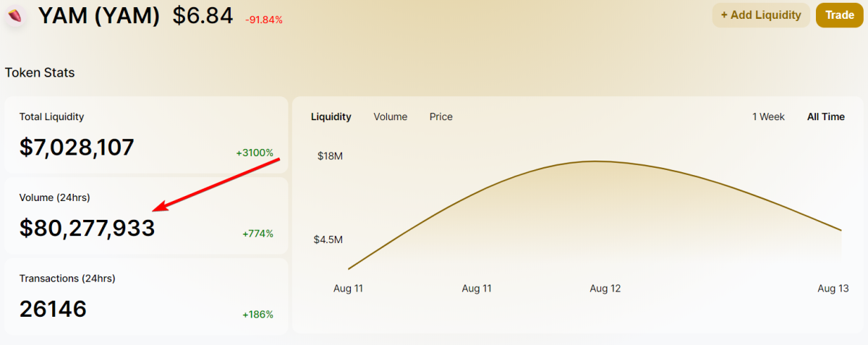
Task: Click the Trade button
Action: coord(840,15)
